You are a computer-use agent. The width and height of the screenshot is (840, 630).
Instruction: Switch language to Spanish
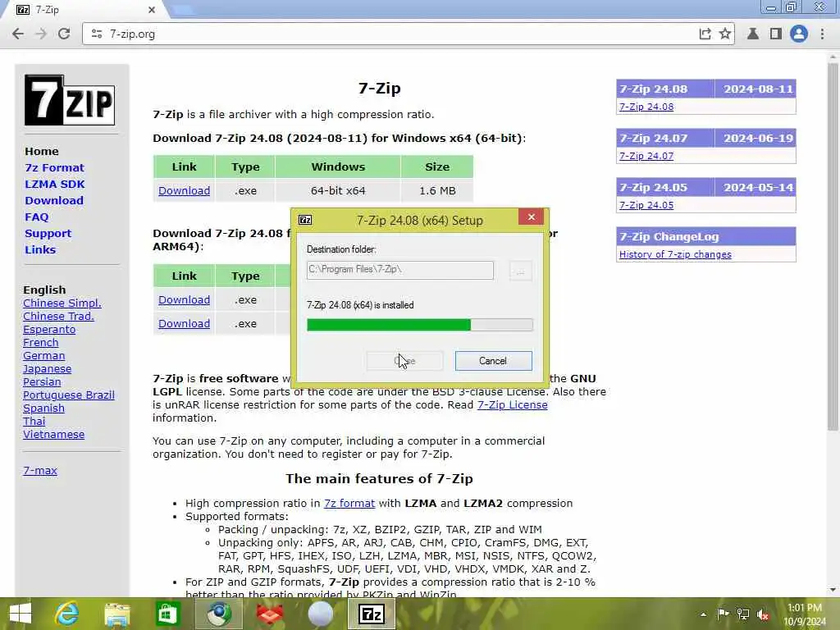(43, 409)
